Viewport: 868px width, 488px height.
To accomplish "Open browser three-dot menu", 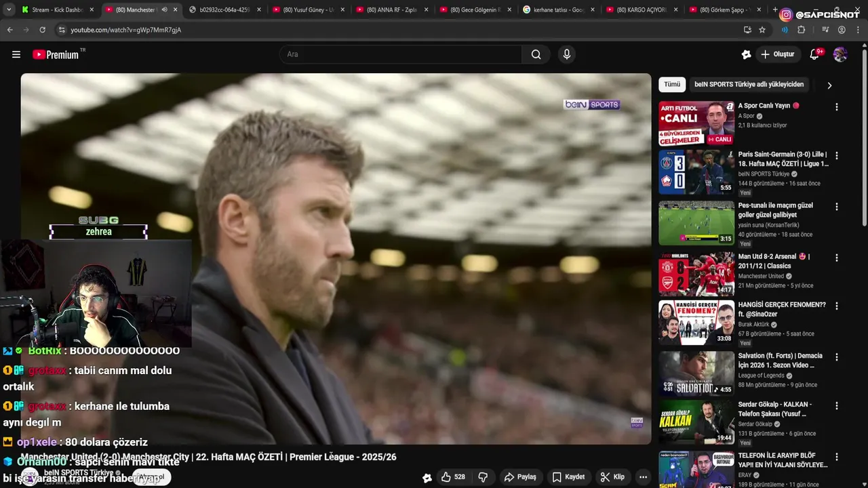I will [x=858, y=30].
